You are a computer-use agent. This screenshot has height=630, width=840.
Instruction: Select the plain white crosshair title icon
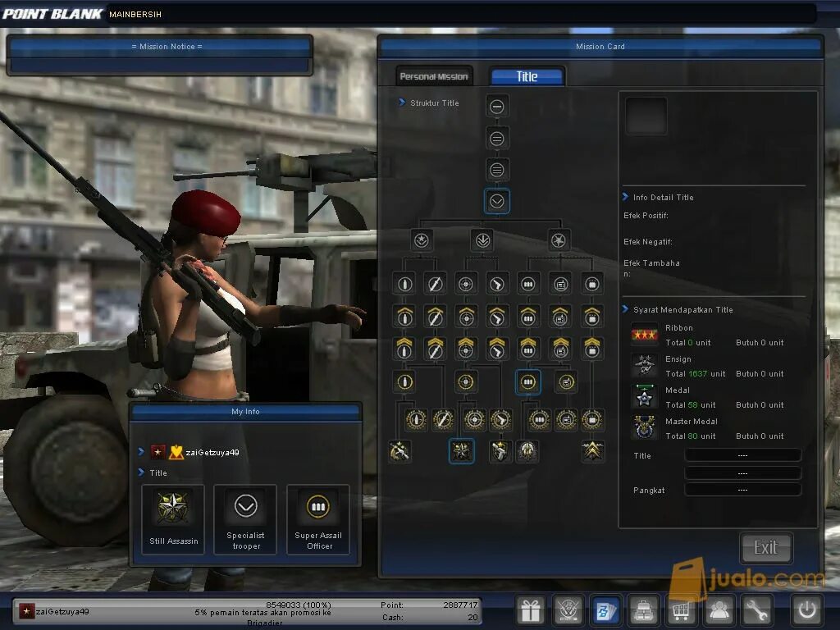click(466, 284)
